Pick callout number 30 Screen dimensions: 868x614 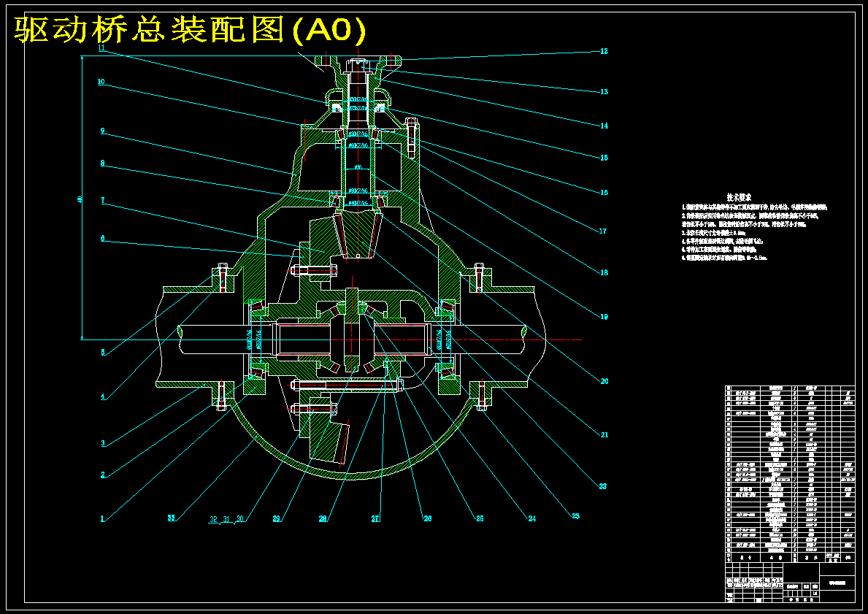(239, 519)
